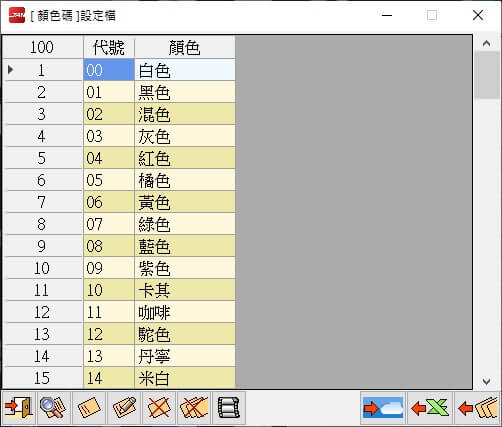Open the film strip icon

pos(229,407)
